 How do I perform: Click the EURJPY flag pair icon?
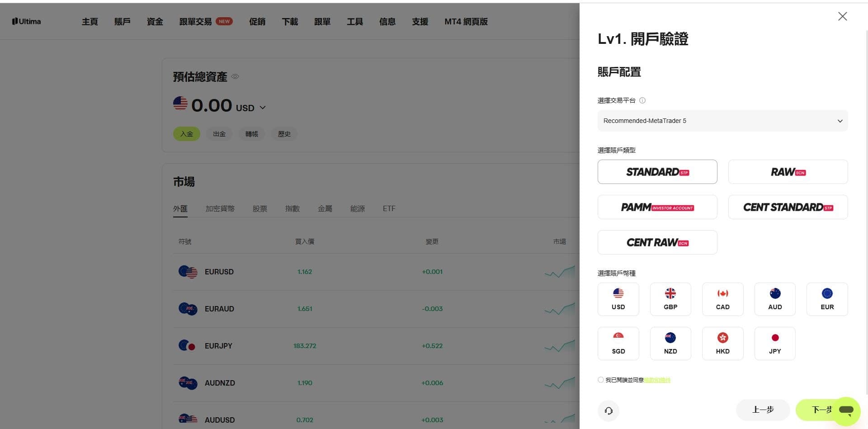click(187, 346)
